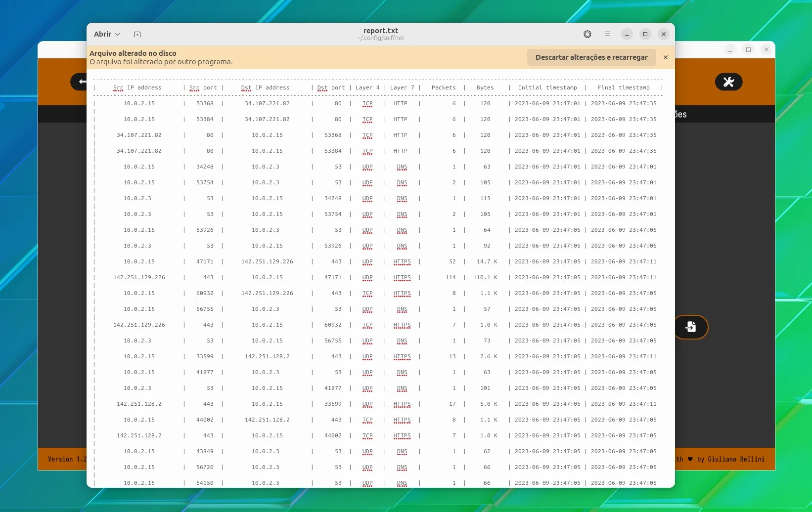Click source port 34248 value
The image size is (812, 512).
coord(205,167)
